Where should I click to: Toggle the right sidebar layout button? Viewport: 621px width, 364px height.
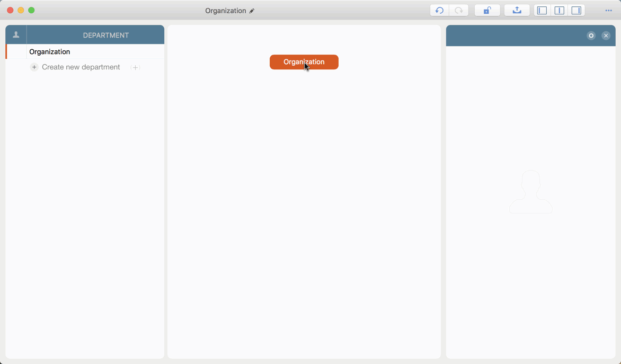[576, 11]
